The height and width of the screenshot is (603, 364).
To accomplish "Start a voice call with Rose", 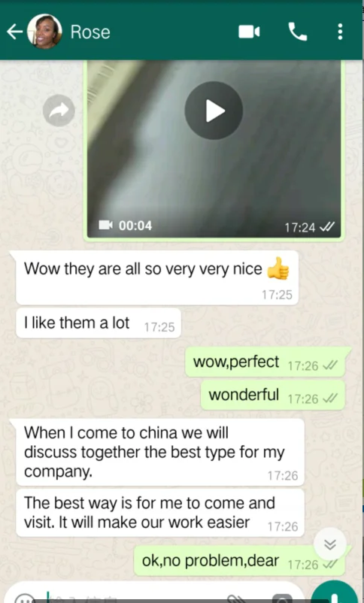I will tap(298, 32).
